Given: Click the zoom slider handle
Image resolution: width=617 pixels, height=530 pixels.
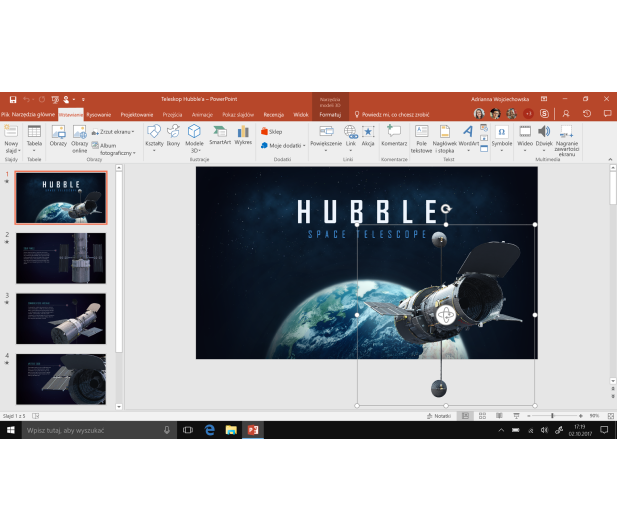Looking at the screenshot, I should (552, 416).
